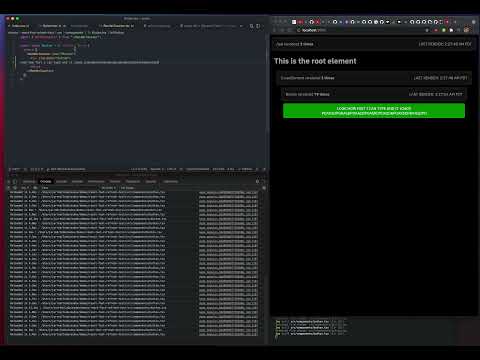Click the red extension icon in browser toolbar
Image resolution: width=480 pixels, height=360 pixels.
(436, 30)
